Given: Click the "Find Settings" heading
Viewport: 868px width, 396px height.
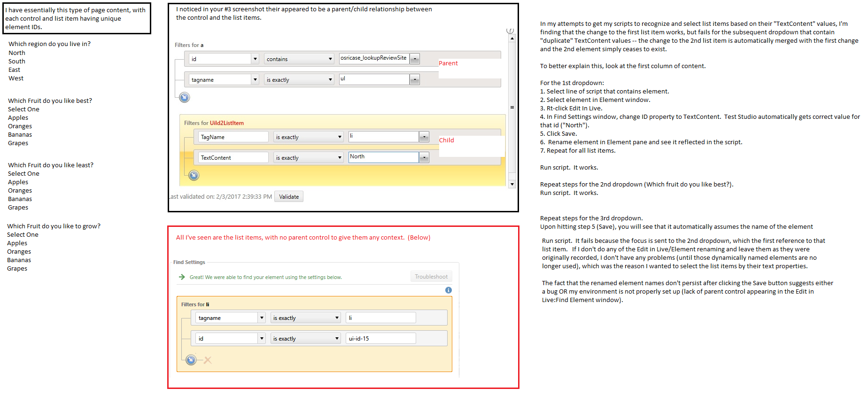Looking at the screenshot, I should click(x=189, y=262).
